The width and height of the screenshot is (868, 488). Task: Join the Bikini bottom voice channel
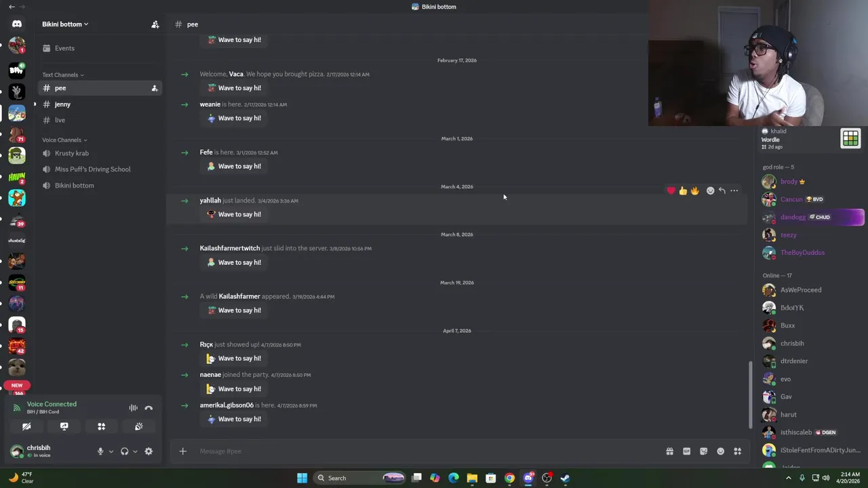pyautogui.click(x=74, y=186)
